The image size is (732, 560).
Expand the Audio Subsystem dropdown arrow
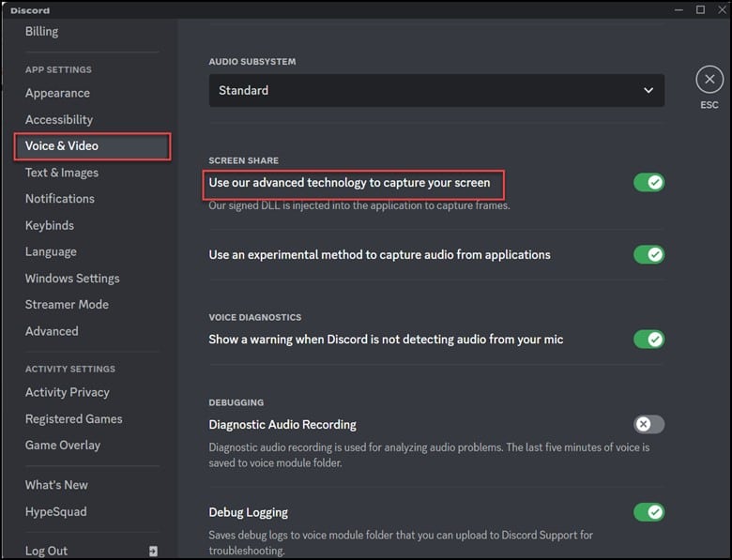pyautogui.click(x=648, y=91)
